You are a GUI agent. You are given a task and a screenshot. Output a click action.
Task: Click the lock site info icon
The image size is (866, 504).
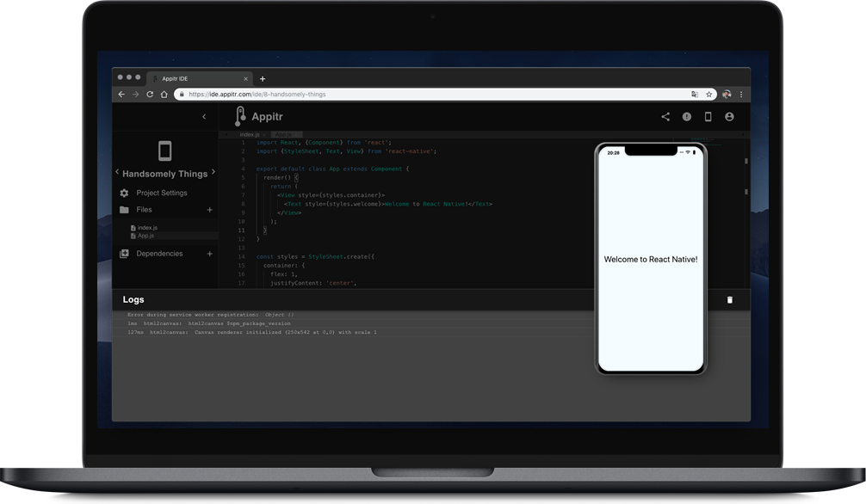(181, 95)
